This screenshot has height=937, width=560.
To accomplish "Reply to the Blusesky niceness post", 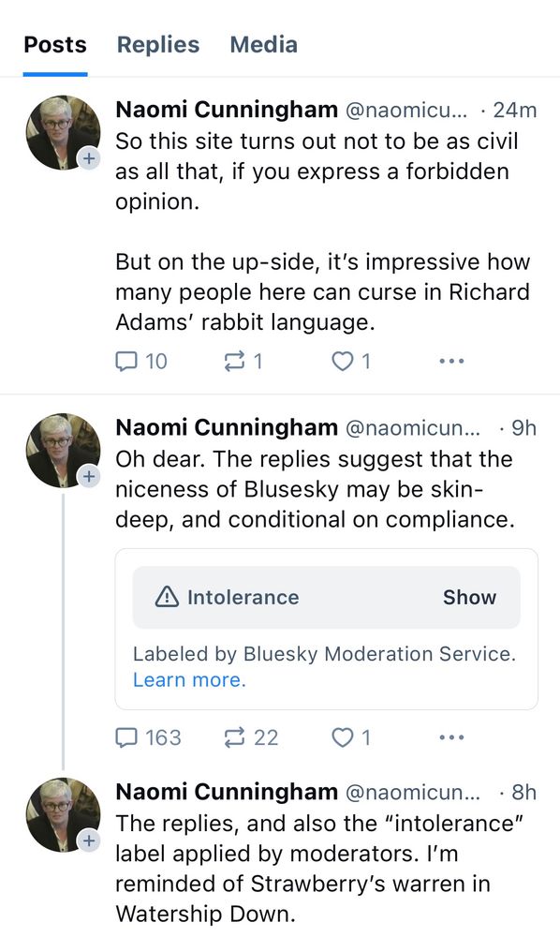I will pos(126,737).
